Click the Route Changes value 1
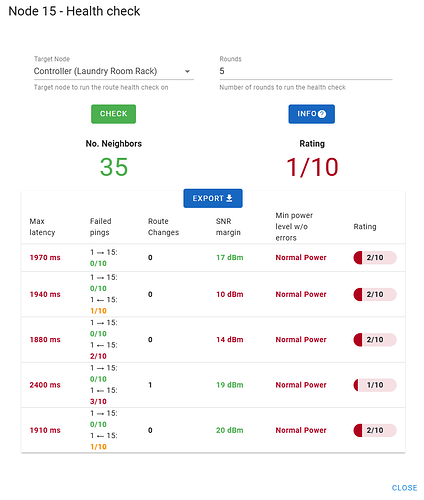The image size is (424, 500). point(150,385)
